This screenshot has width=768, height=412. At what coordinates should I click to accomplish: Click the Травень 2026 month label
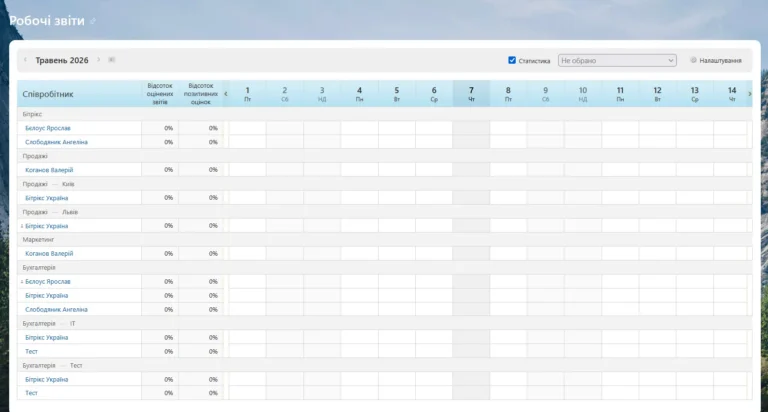coord(62,60)
